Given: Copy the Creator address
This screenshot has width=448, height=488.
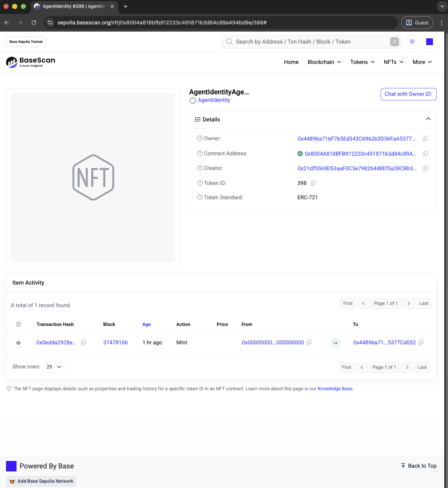Looking at the screenshot, I should pos(425,168).
